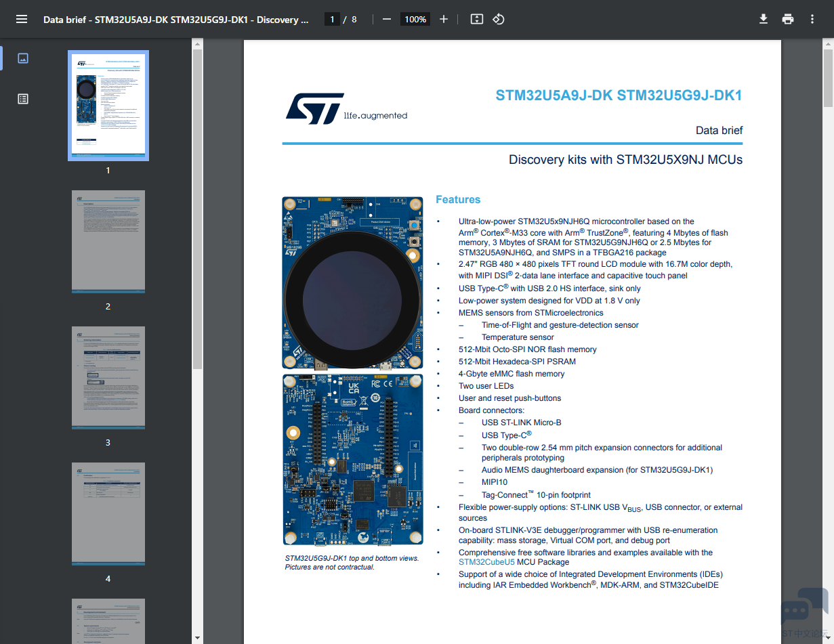The height and width of the screenshot is (644, 834).
Task: Click the STM32U5A9J-DK STM32U5G9J-DK1 title
Action: (x=619, y=95)
